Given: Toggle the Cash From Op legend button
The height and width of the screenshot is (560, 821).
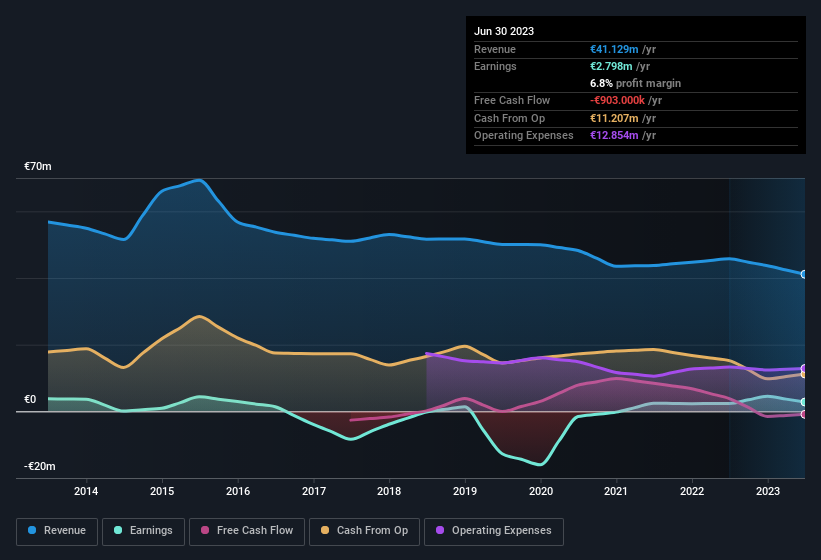Looking at the screenshot, I should click(364, 531).
